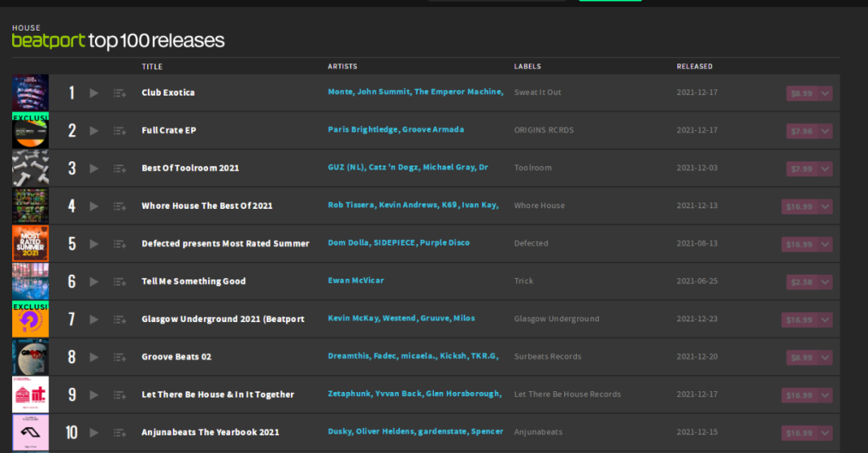Open Full Crate EP cover artwork
868x453 pixels.
31,131
